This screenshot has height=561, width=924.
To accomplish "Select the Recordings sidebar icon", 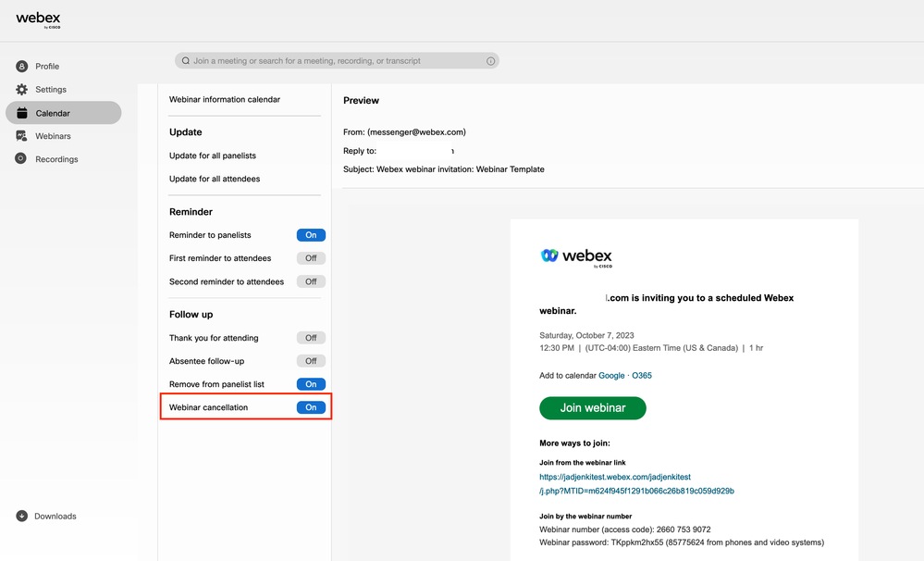I will (20, 158).
